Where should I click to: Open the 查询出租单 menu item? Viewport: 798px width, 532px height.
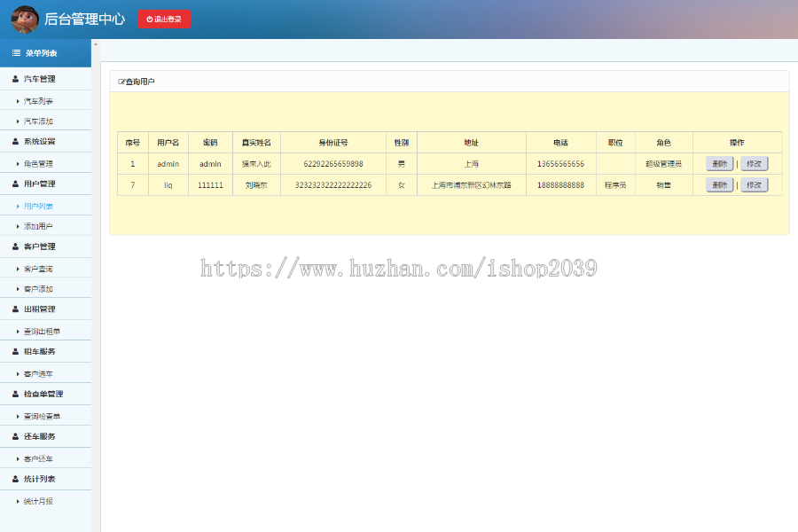click(x=45, y=331)
